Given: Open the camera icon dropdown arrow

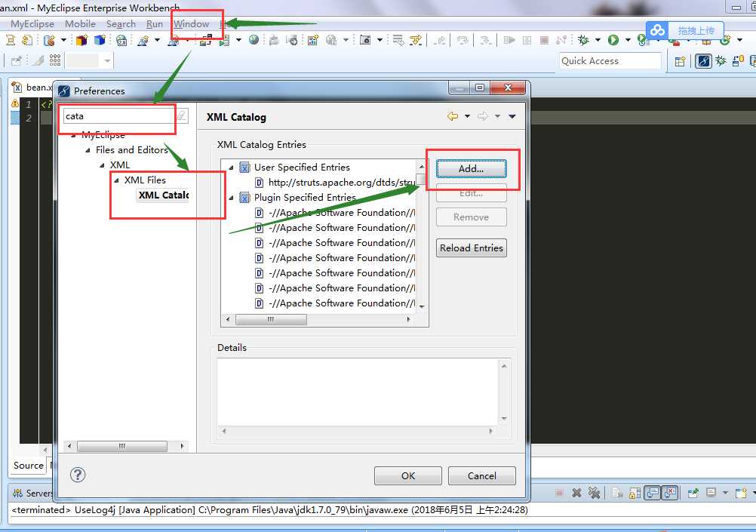Looking at the screenshot, I should point(380,40).
